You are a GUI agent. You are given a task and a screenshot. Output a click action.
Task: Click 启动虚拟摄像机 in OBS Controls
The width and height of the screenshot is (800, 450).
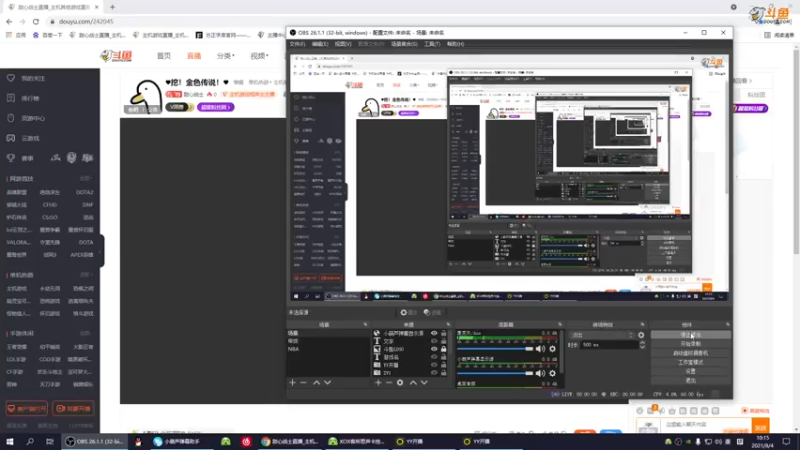pos(691,353)
